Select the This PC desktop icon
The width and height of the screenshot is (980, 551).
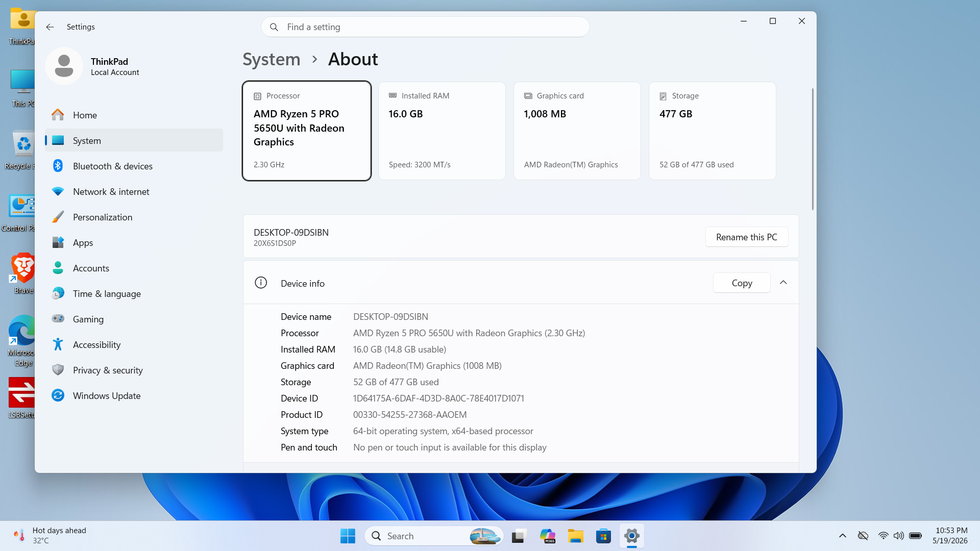click(22, 88)
